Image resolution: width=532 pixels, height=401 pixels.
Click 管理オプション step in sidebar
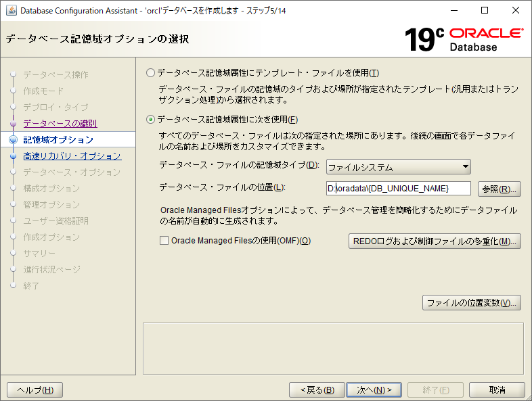tap(51, 205)
